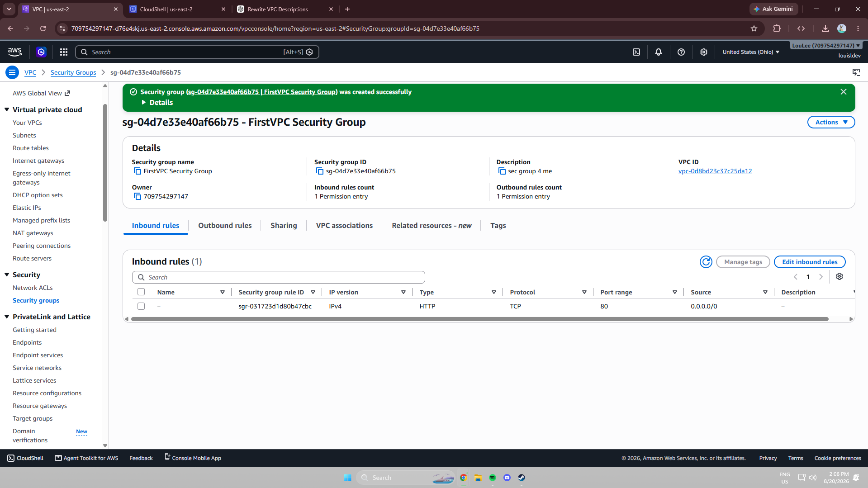This screenshot has width=868, height=488.
Task: Open the help question mark icon
Action: pos(681,52)
